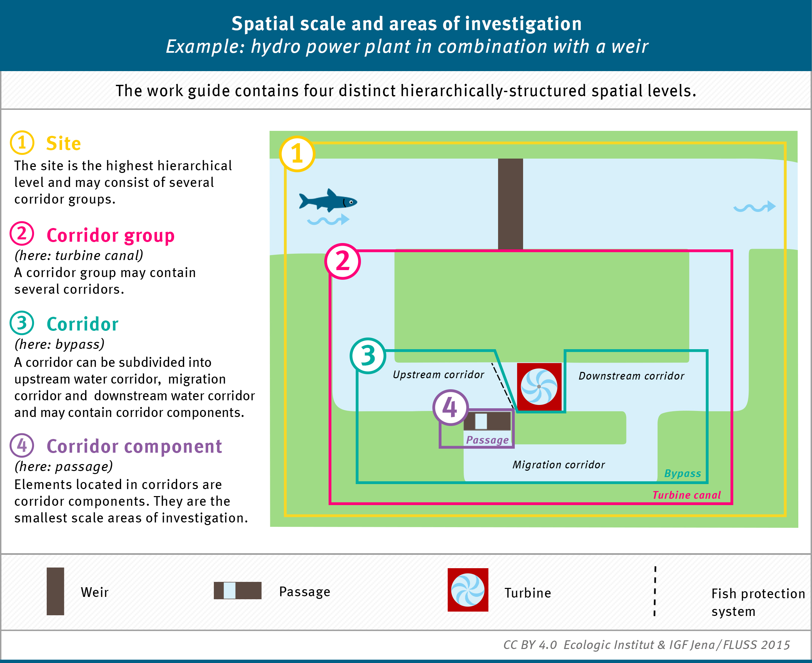Click the 'four distinct hierarchically-structured spatial levels' sentence
Image resolution: width=812 pixels, height=663 pixels.
coord(406,91)
